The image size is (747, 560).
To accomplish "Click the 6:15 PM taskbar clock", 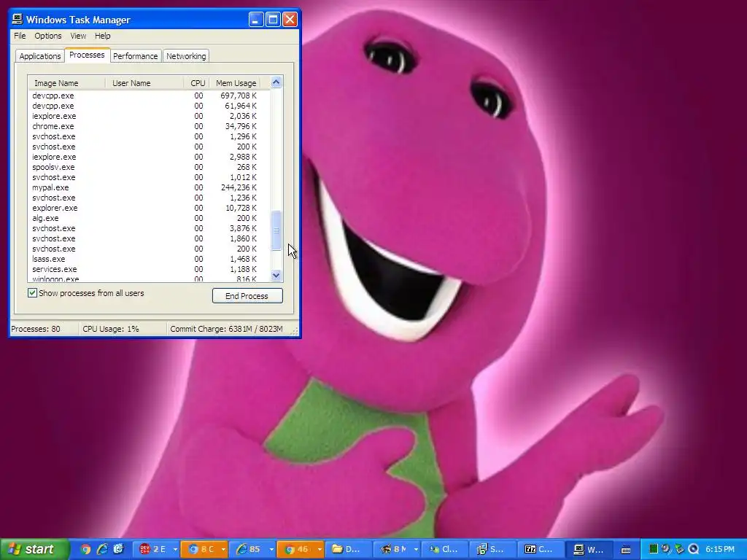I will click(720, 550).
